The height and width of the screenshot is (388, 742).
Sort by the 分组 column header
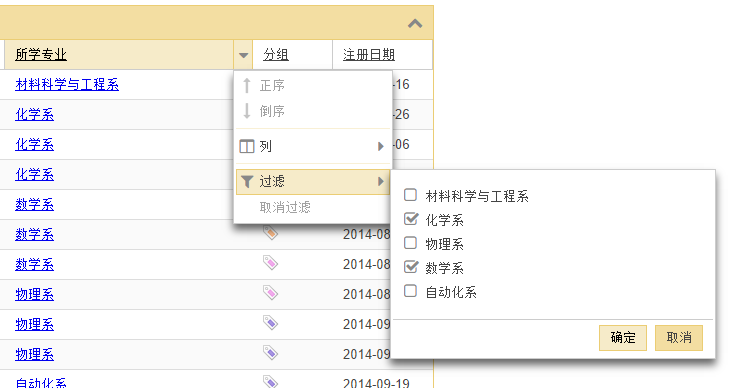276,55
